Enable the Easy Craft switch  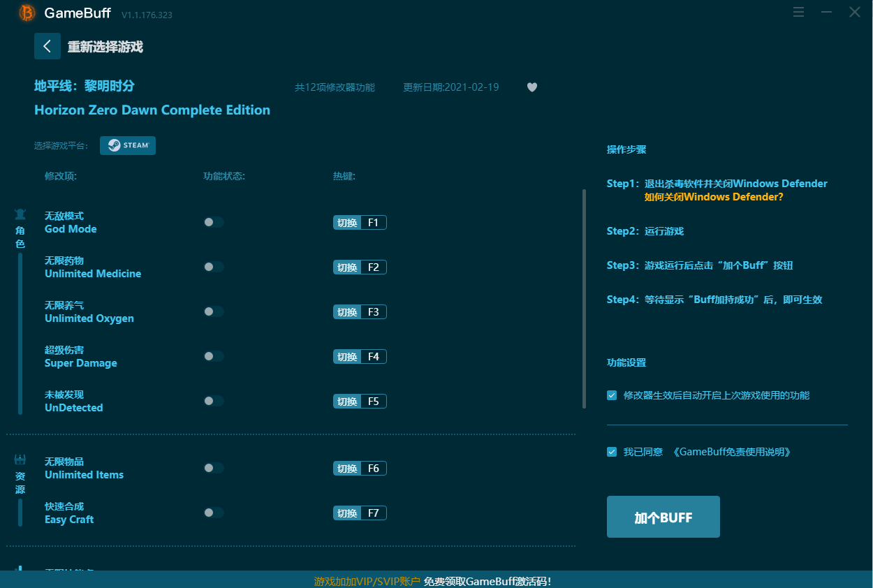click(214, 513)
